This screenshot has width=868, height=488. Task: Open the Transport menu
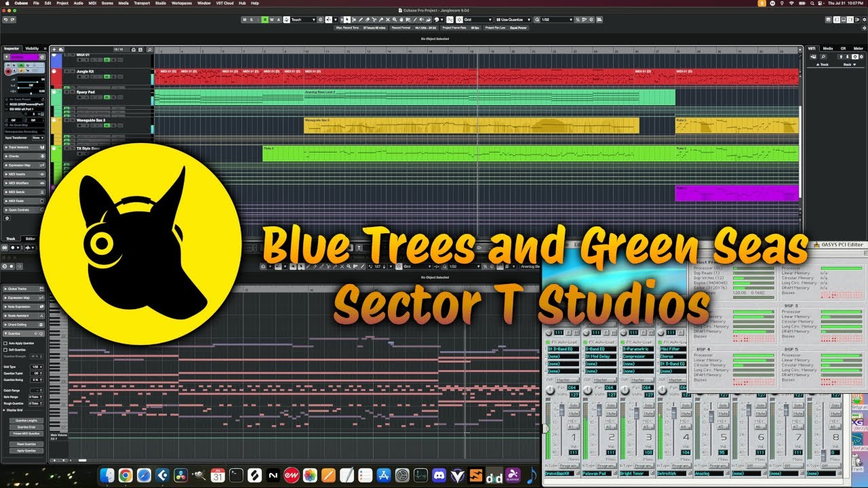[142, 3]
